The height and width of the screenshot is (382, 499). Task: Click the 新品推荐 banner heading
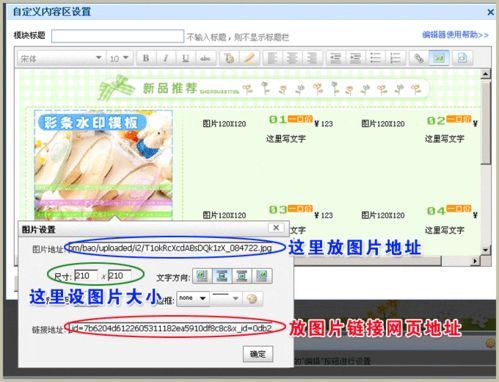click(170, 88)
